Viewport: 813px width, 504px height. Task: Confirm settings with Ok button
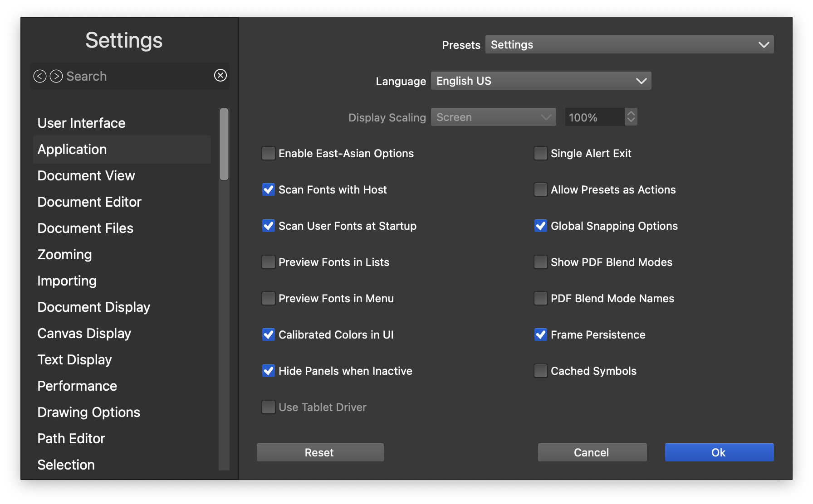click(719, 452)
